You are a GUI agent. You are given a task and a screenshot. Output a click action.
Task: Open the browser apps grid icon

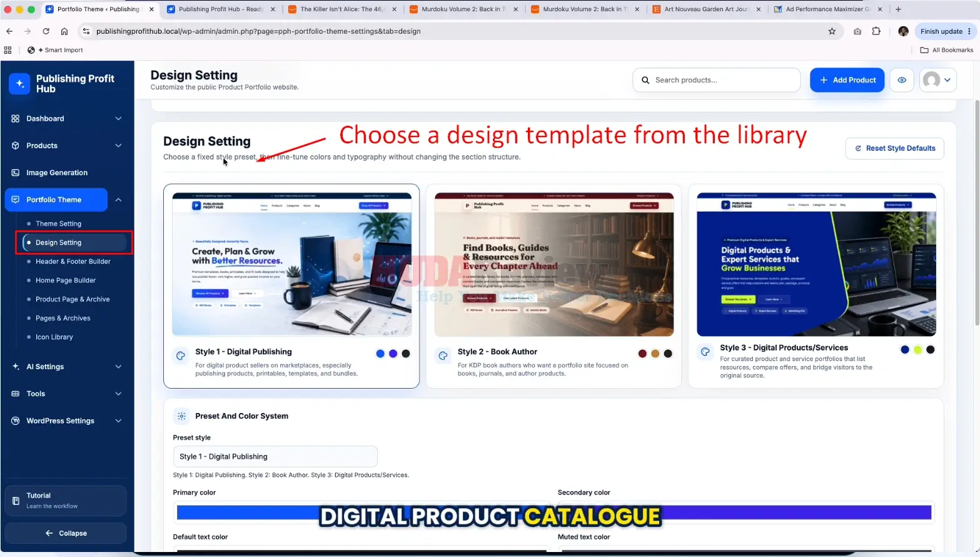(8, 50)
